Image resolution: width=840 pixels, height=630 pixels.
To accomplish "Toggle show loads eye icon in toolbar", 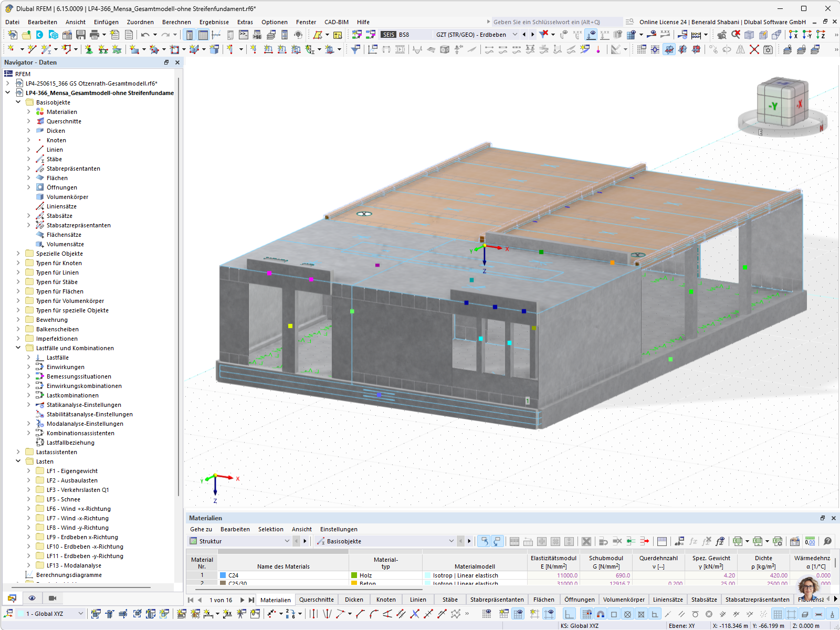I will 591,35.
